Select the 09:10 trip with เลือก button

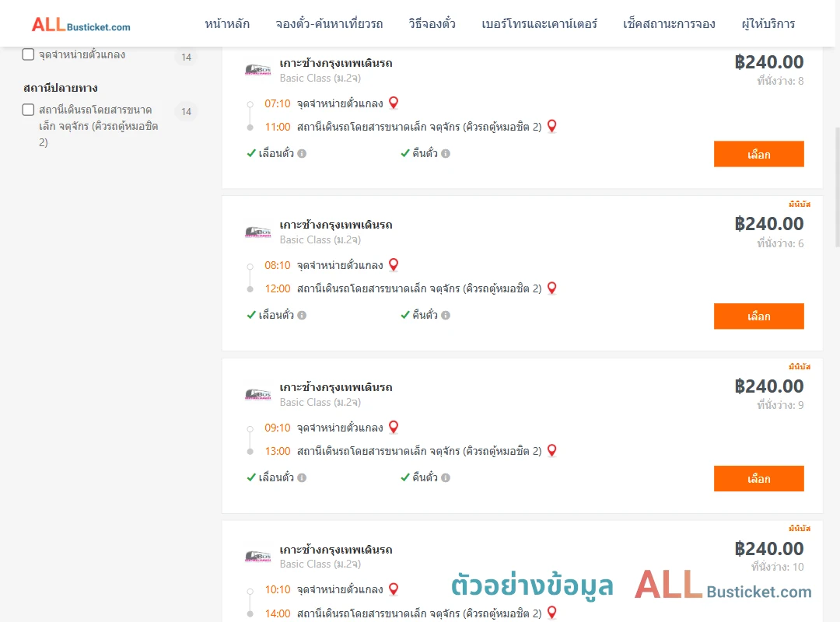(758, 478)
